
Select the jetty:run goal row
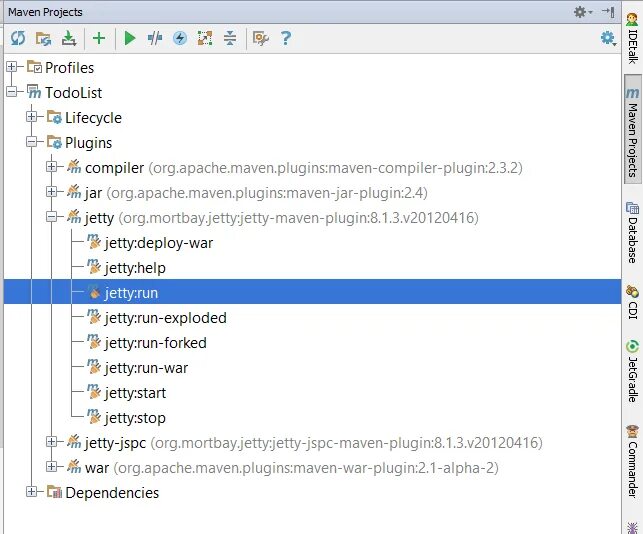point(312,292)
